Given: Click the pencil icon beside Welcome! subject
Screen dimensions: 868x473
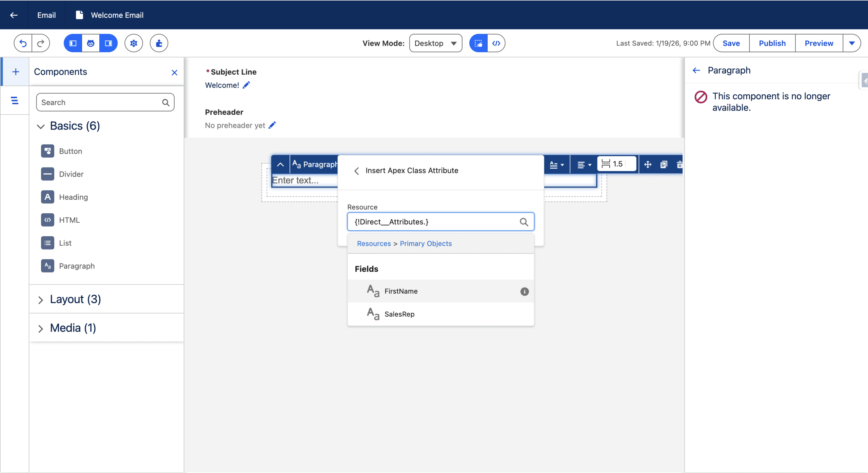Looking at the screenshot, I should 246,85.
